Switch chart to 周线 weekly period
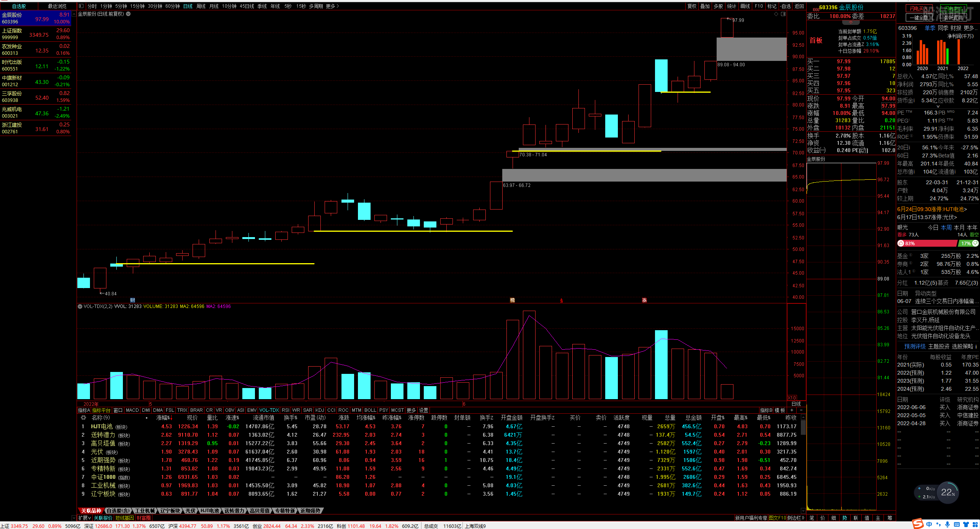Image resolution: width=980 pixels, height=529 pixels. point(201,6)
